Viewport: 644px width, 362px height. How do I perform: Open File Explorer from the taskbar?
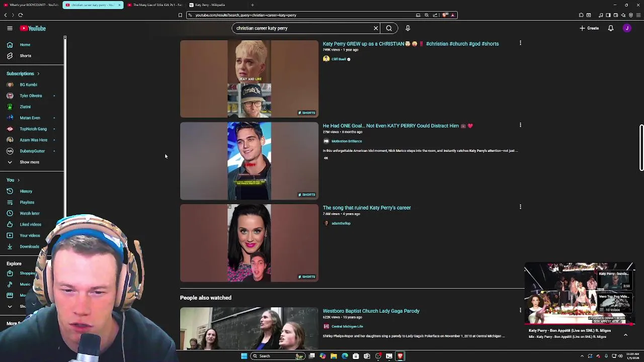pos(334,356)
